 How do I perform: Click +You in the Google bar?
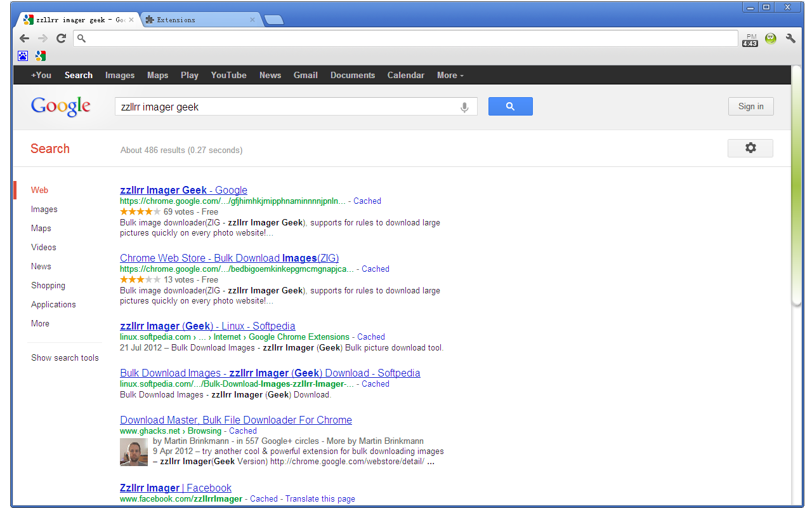(41, 75)
